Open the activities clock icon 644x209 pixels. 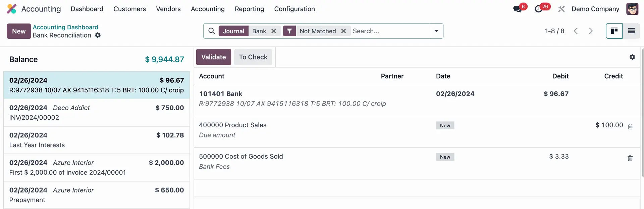tap(539, 9)
